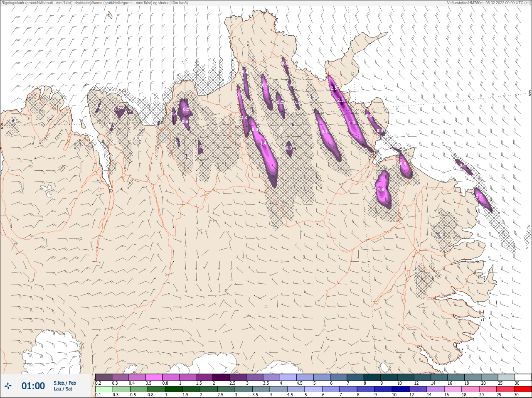Select the 1.4 snowfall value on the map
Screen dimensions: 532x398
pos(263,143)
